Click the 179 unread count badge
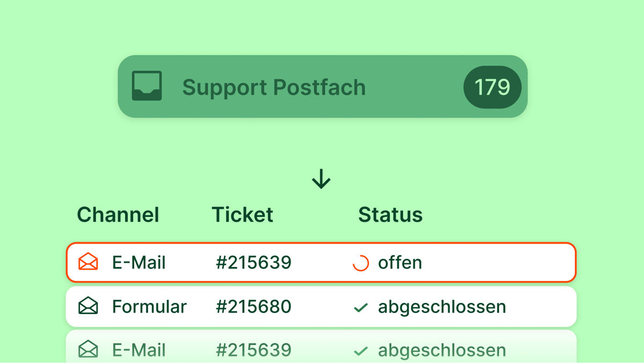The image size is (644, 363). pos(492,87)
